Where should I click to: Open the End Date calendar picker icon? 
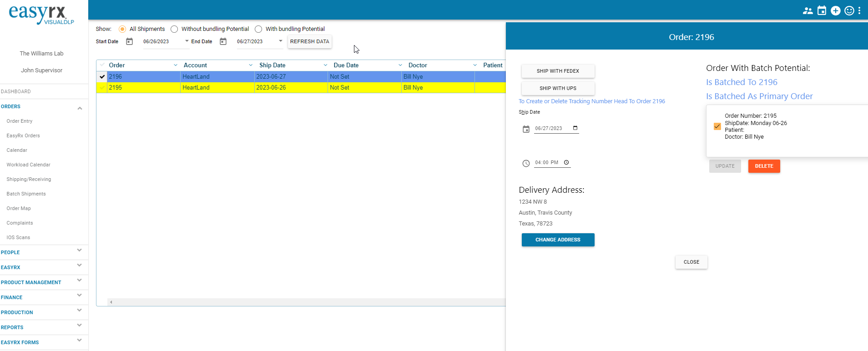point(223,41)
